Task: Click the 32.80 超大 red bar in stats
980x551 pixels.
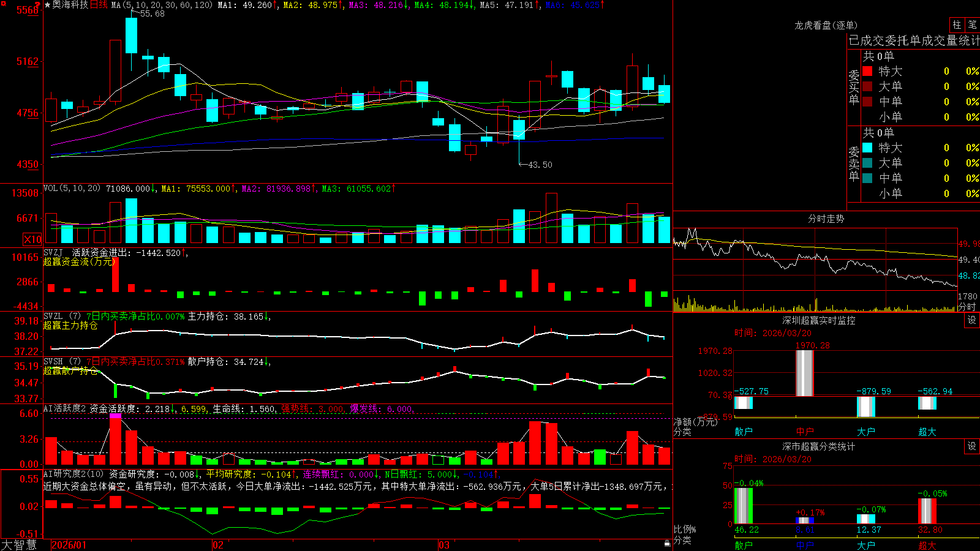Action: pos(927,511)
